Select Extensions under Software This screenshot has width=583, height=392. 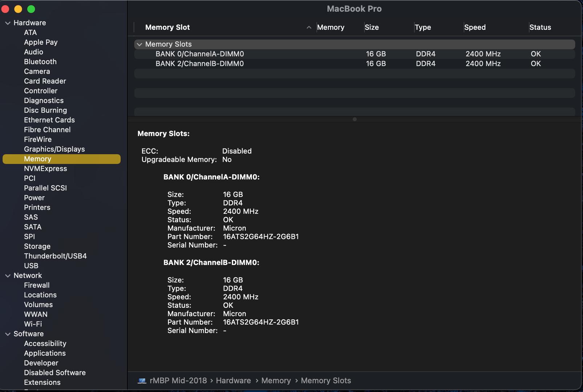42,383
